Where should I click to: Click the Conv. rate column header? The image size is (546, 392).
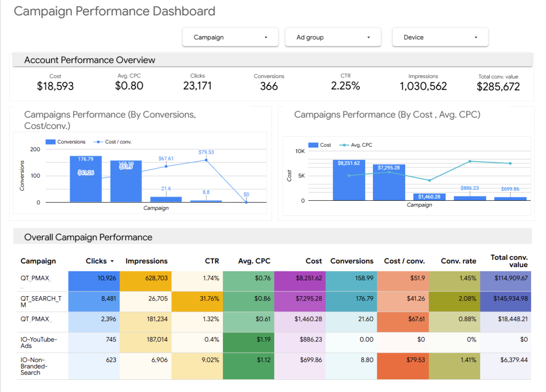pyautogui.click(x=458, y=261)
